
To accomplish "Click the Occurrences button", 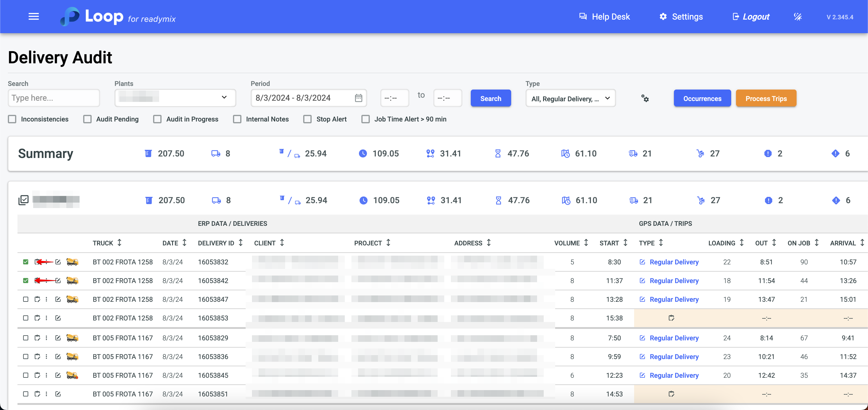I will pyautogui.click(x=702, y=99).
